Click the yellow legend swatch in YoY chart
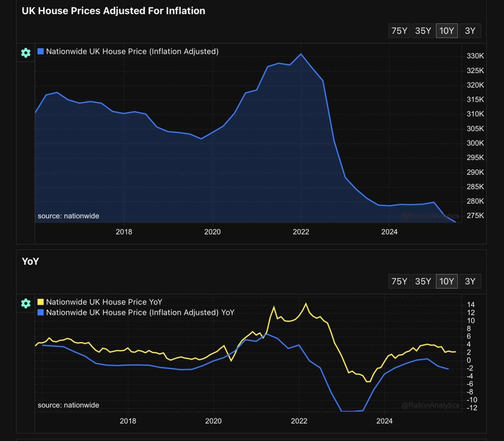The height and width of the screenshot is (441, 504). point(40,302)
